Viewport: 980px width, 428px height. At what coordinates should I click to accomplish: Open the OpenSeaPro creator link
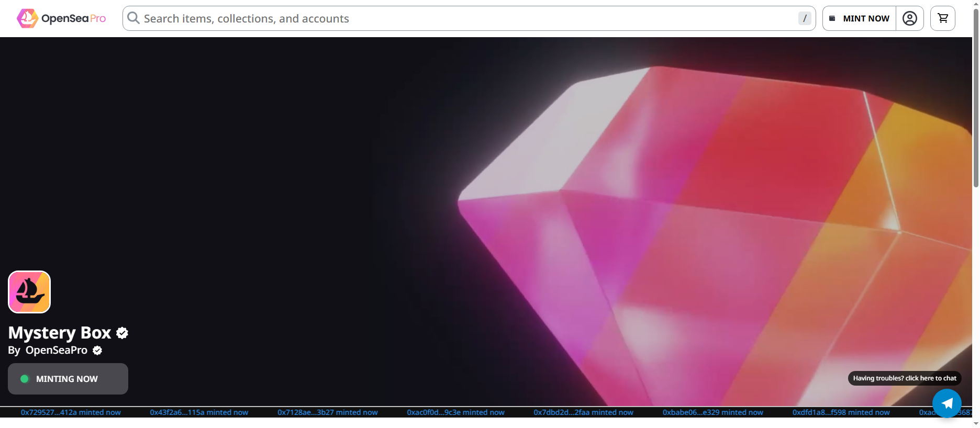(57, 350)
